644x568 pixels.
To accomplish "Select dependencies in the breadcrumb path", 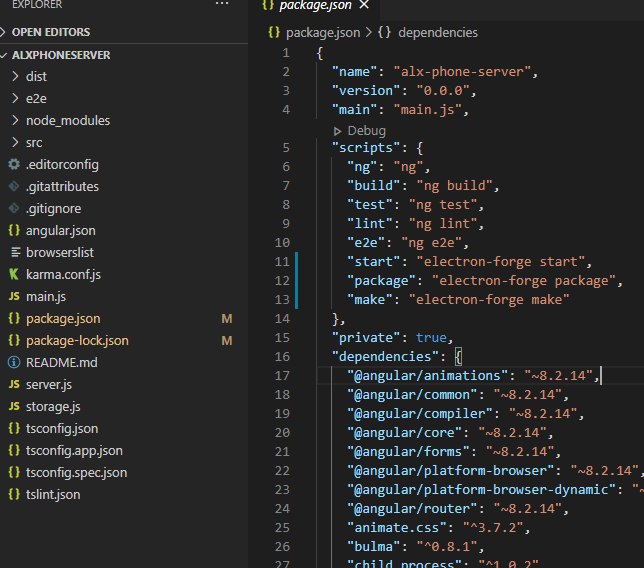I will (x=437, y=32).
